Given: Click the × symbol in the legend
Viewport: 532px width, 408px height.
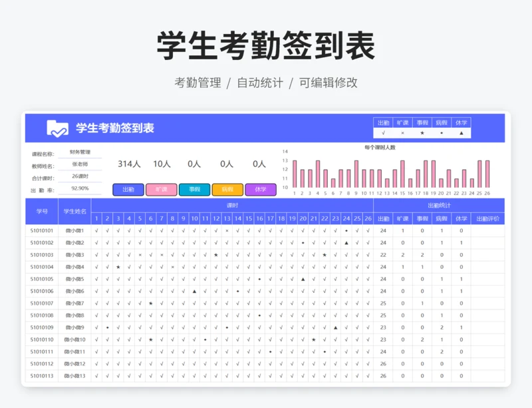Looking at the screenshot, I should point(403,133).
